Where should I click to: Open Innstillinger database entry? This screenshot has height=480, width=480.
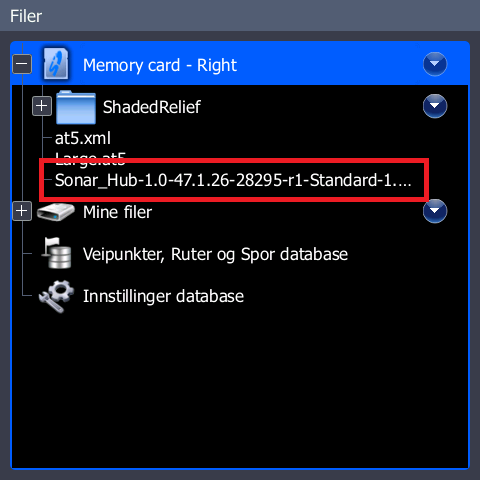click(x=163, y=296)
